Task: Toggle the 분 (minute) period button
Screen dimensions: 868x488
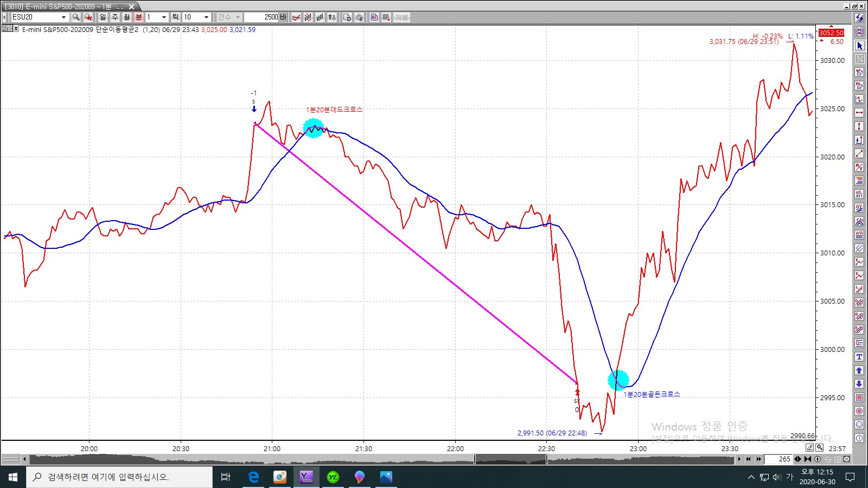Action: [x=138, y=17]
